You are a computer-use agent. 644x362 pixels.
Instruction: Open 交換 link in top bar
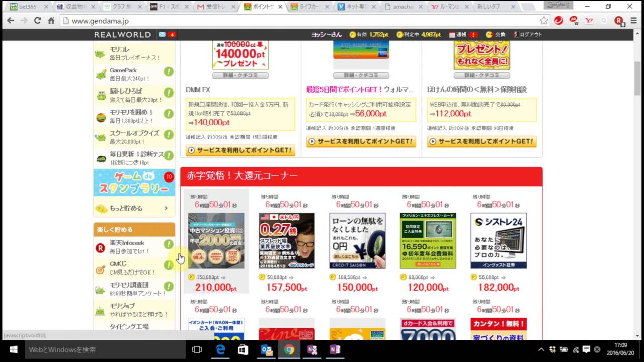pos(496,35)
